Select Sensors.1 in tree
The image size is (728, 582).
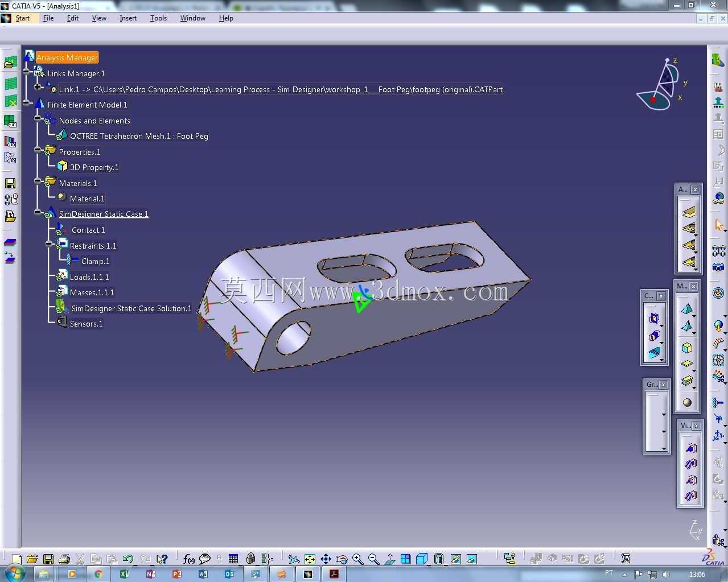[x=86, y=324]
